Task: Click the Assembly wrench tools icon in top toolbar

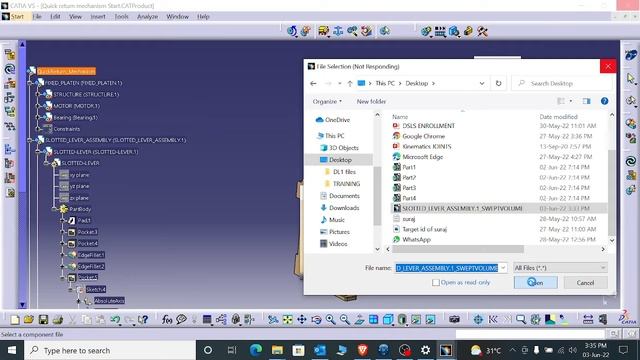Action: 482,31
